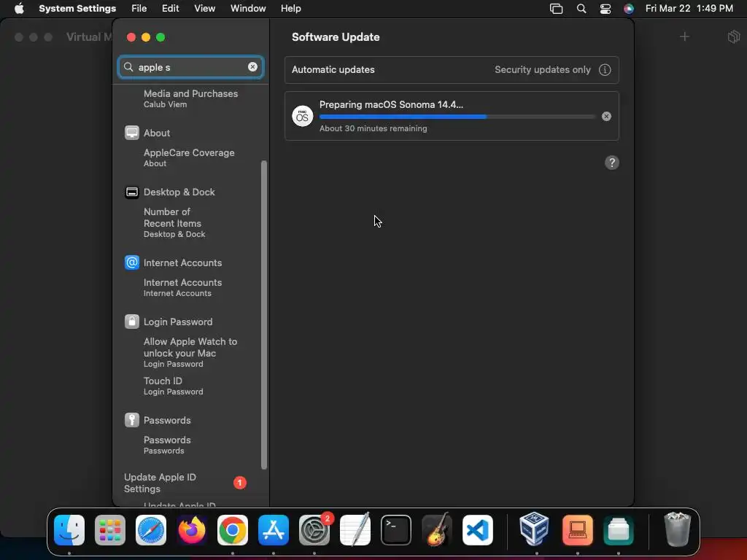Image resolution: width=747 pixels, height=560 pixels.
Task: Open Media and Purchases result
Action: (190, 98)
